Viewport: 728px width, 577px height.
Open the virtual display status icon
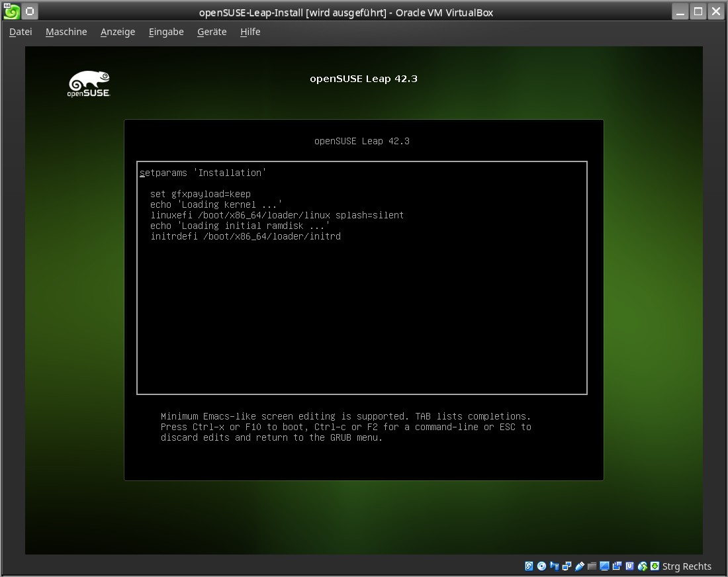[x=604, y=566]
